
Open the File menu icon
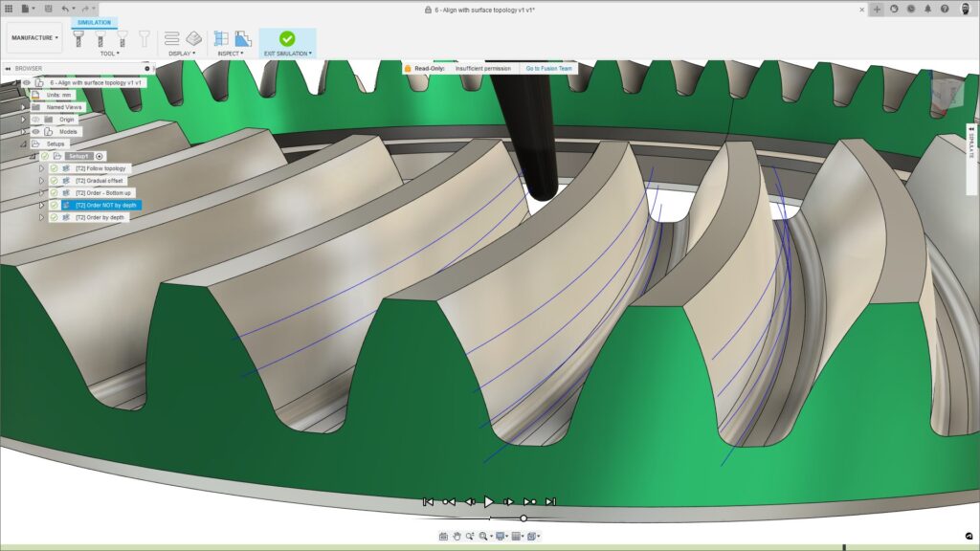27,9
